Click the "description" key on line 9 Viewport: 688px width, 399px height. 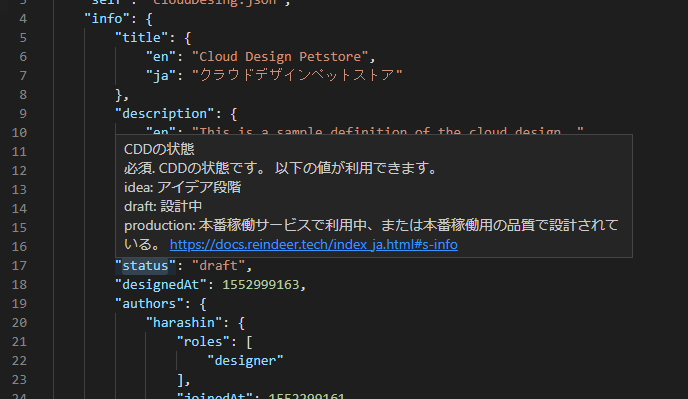pyautogui.click(x=165, y=114)
